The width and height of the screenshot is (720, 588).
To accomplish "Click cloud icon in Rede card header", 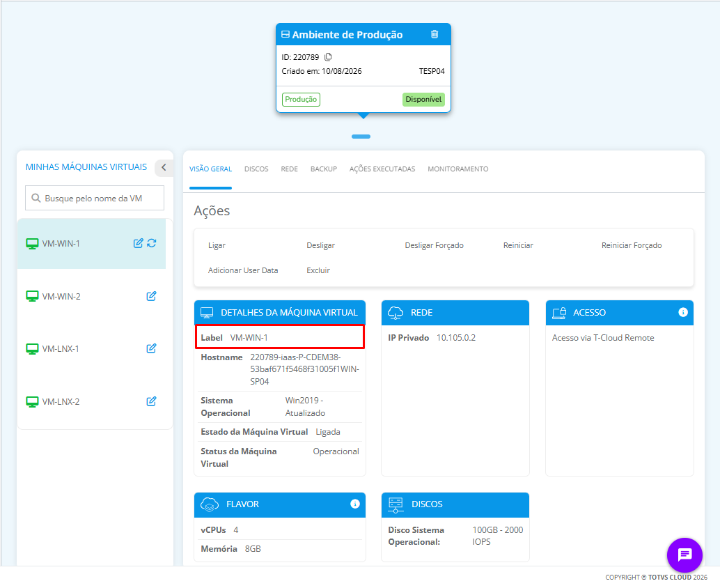I will click(396, 313).
